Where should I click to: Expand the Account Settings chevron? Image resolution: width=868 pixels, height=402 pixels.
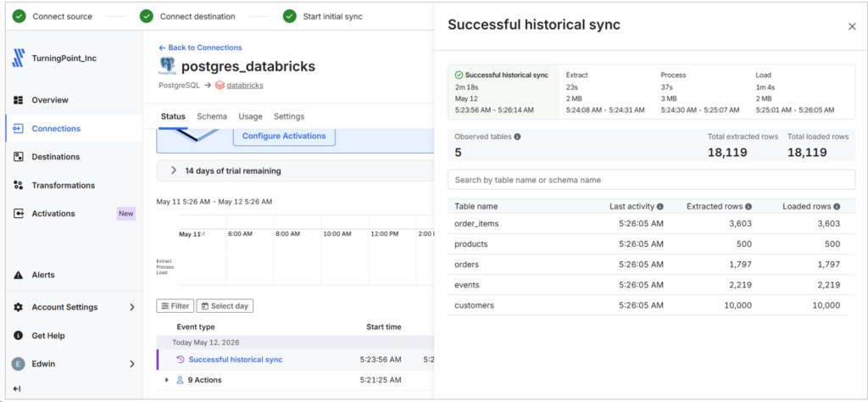[x=131, y=307]
